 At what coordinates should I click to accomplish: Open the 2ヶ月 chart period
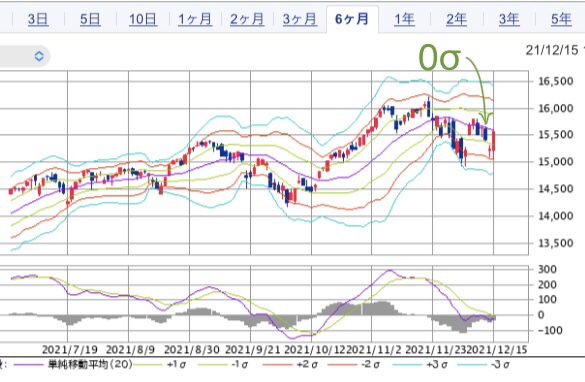coord(247,19)
